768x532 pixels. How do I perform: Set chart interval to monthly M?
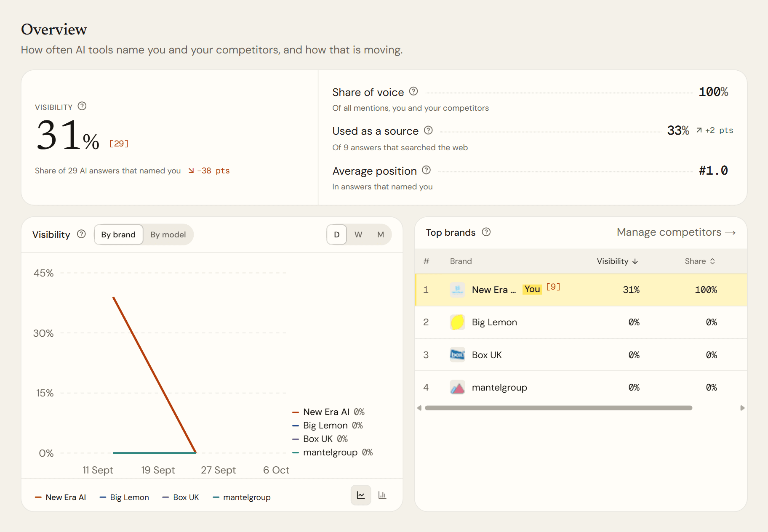tap(381, 234)
